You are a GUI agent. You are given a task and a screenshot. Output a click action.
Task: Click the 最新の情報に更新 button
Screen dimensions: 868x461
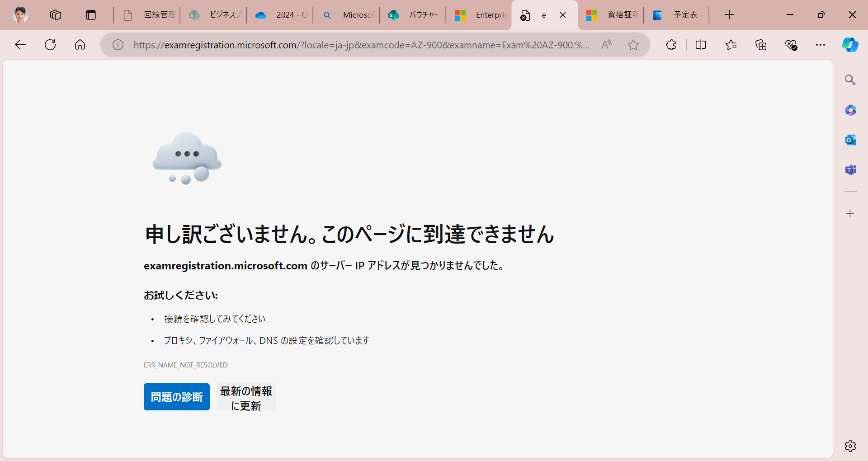click(246, 397)
